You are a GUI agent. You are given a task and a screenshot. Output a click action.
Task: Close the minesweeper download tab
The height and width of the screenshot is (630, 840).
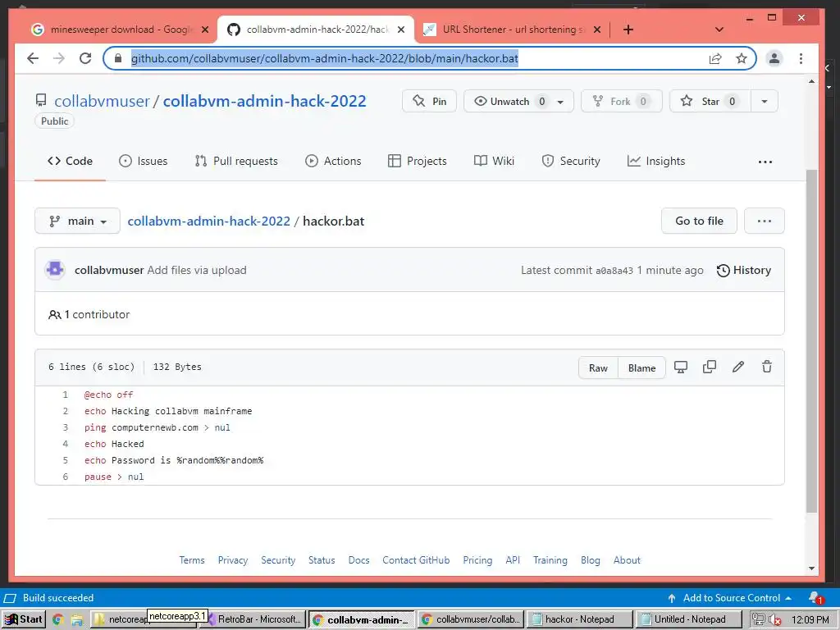click(x=205, y=30)
